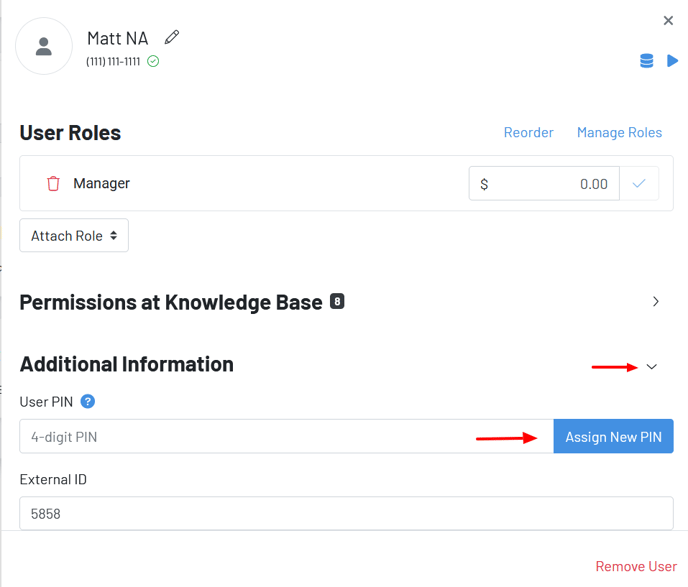Click the blue play triangle icon
Image resolution: width=688 pixels, height=587 pixels.
[673, 61]
